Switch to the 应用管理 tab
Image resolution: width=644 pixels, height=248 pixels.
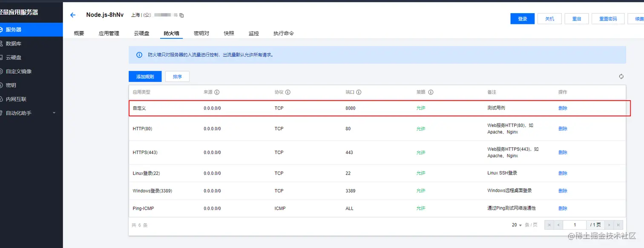pos(109,33)
